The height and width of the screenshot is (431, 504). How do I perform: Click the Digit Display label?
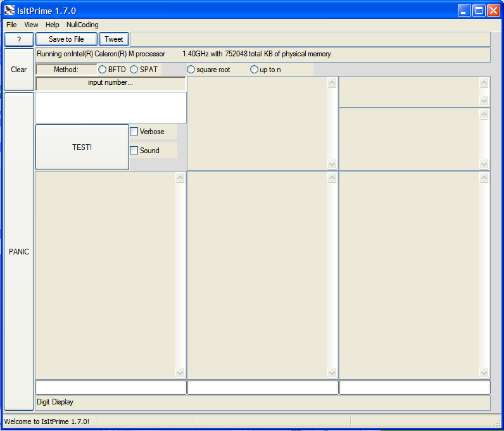[55, 402]
